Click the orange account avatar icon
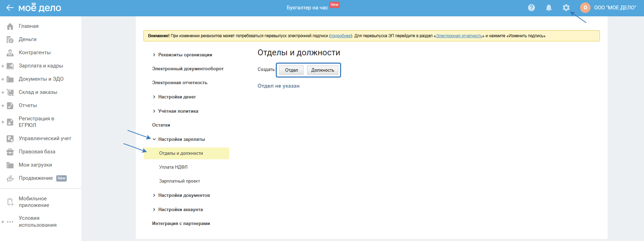The image size is (644, 241). coord(585,8)
